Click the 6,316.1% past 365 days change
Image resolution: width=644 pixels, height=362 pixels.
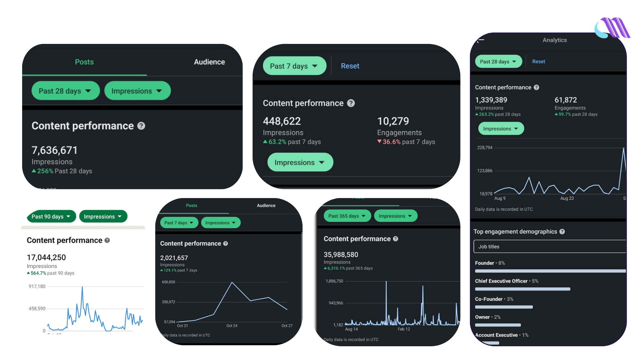tap(348, 268)
